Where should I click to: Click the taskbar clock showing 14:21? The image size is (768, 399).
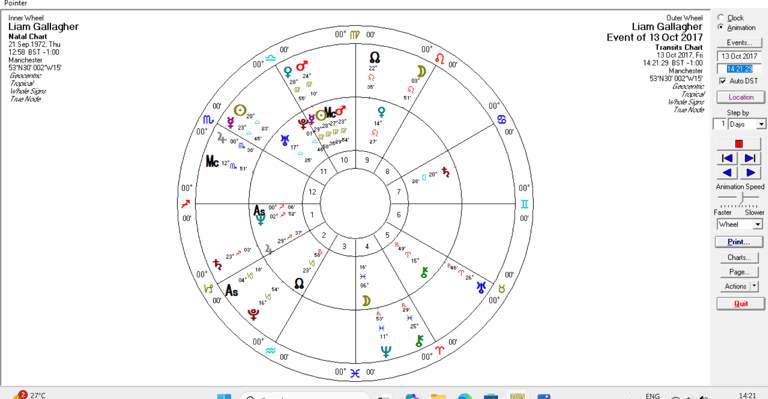pos(747,395)
